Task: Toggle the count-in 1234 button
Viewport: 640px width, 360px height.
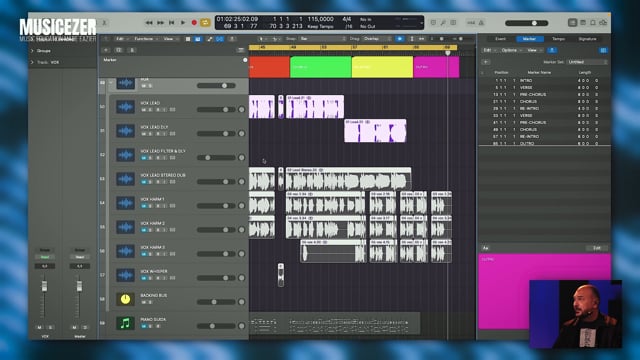Action: (471, 23)
